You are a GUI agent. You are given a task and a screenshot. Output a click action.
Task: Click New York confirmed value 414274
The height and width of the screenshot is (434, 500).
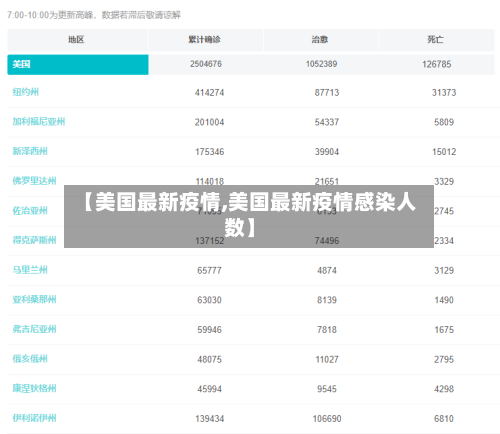[210, 93]
